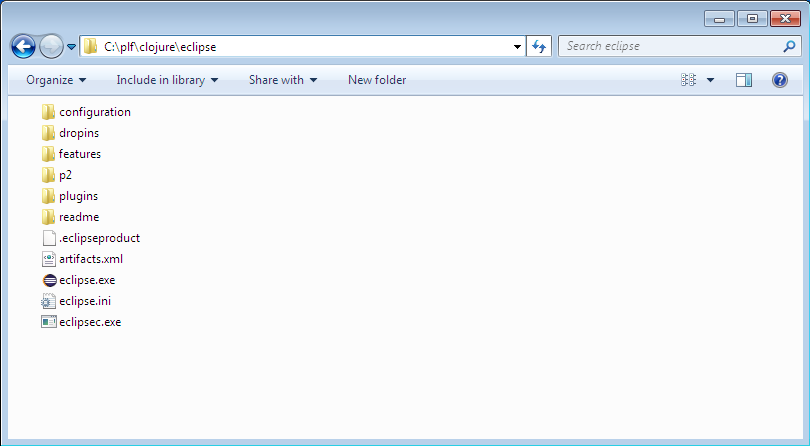Open the view options dropdown arrow

(x=710, y=80)
